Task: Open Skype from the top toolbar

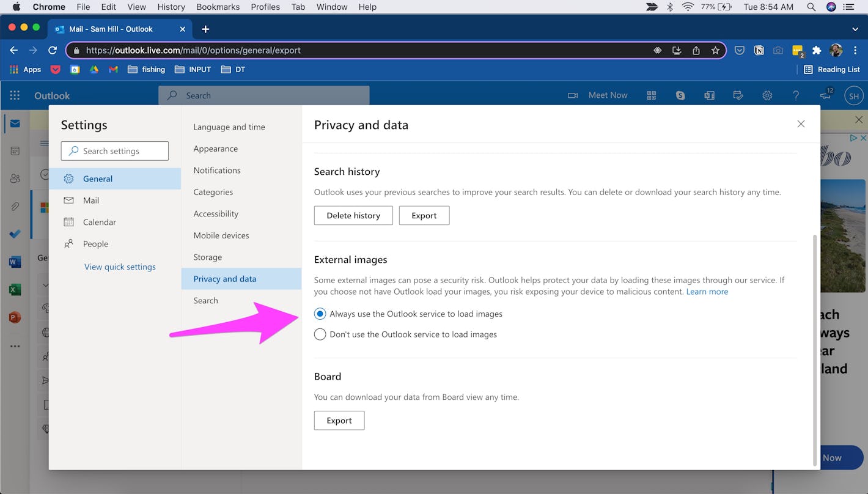Action: pyautogui.click(x=680, y=95)
